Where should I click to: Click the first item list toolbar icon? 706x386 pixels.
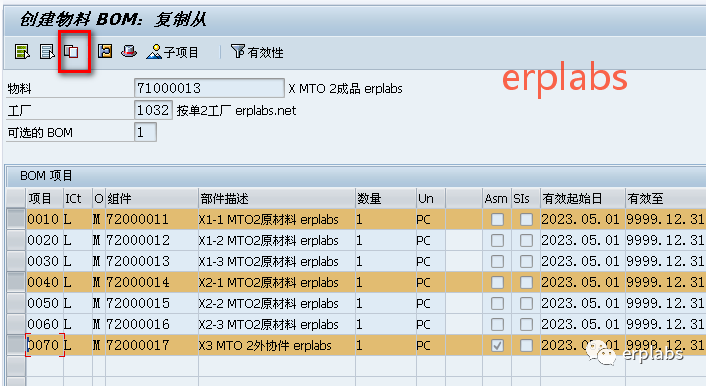(22, 51)
